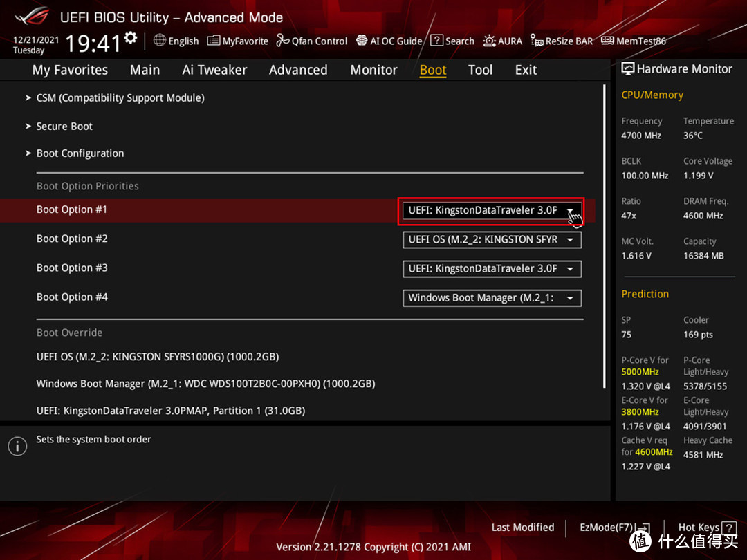747x560 pixels.
Task: Boot override from KingstonDataTraveler Partition 1
Action: (x=171, y=411)
